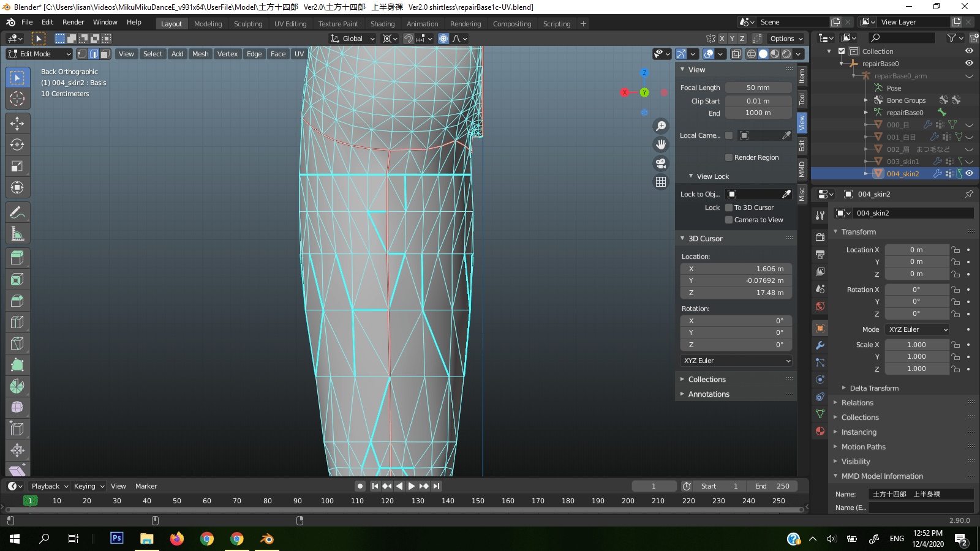Hide 004_skin2 in the outliner
The width and height of the screenshot is (980, 551).
coord(969,173)
